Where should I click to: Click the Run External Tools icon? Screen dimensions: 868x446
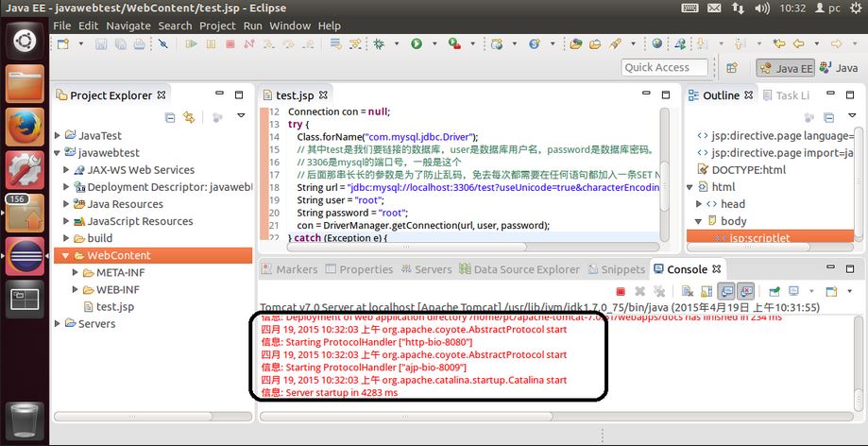(x=454, y=43)
